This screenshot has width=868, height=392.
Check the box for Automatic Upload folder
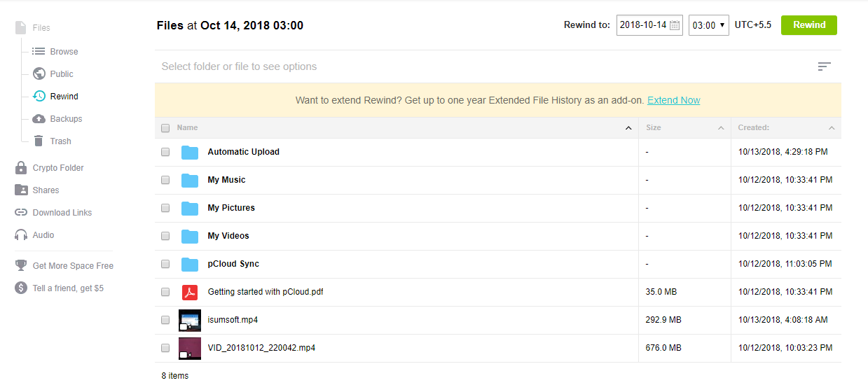coord(165,152)
